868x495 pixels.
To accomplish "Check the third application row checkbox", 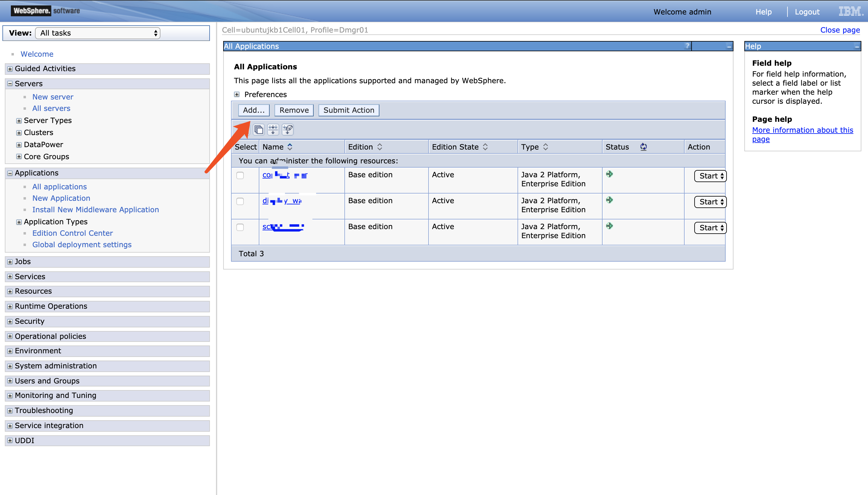I will 240,227.
